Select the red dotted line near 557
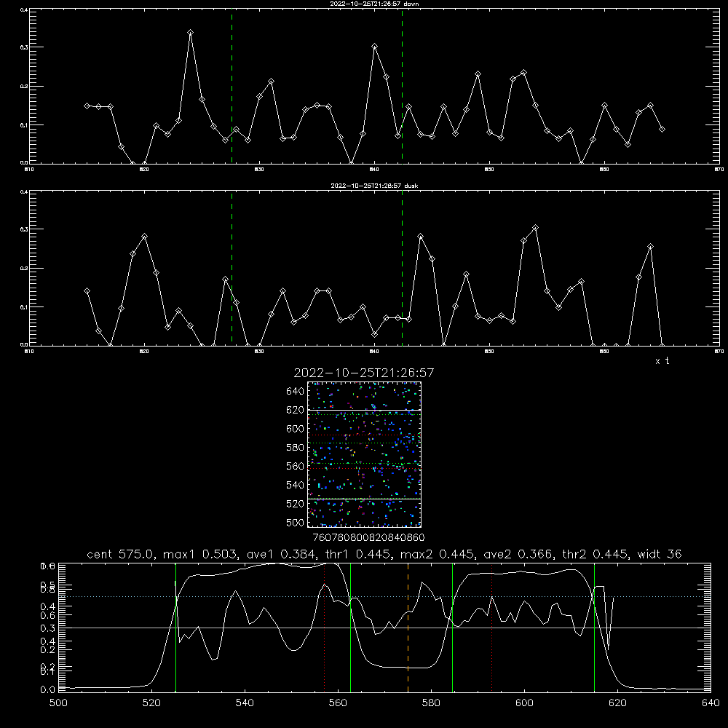Viewport: 728px width, 728px height. tap(325, 628)
